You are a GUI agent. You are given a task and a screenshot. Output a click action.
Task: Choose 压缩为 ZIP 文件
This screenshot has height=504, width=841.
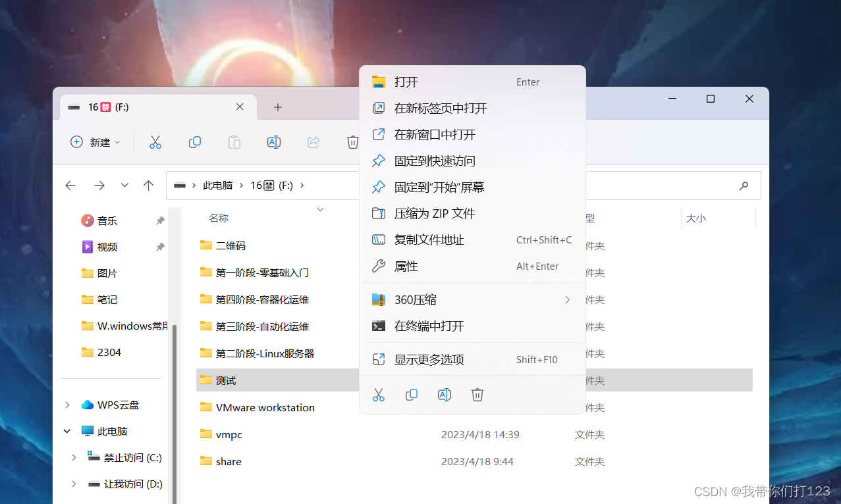472,213
